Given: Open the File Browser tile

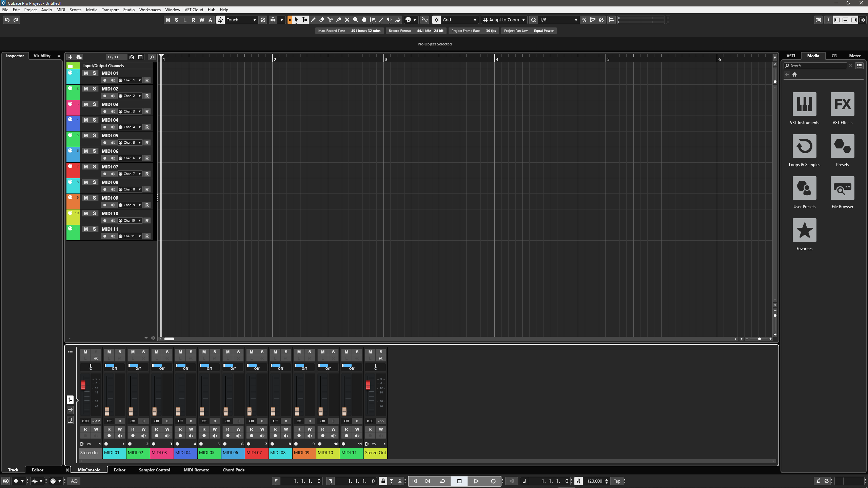Looking at the screenshot, I should (x=842, y=188).
